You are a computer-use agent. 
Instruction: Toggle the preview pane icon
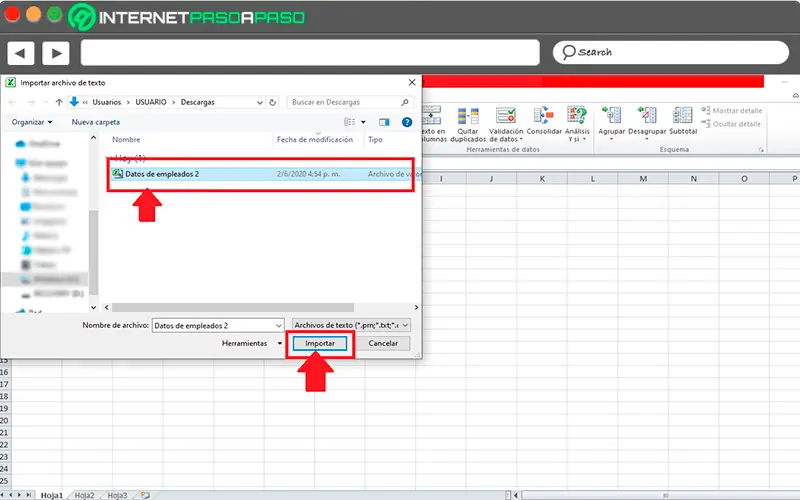click(384, 122)
